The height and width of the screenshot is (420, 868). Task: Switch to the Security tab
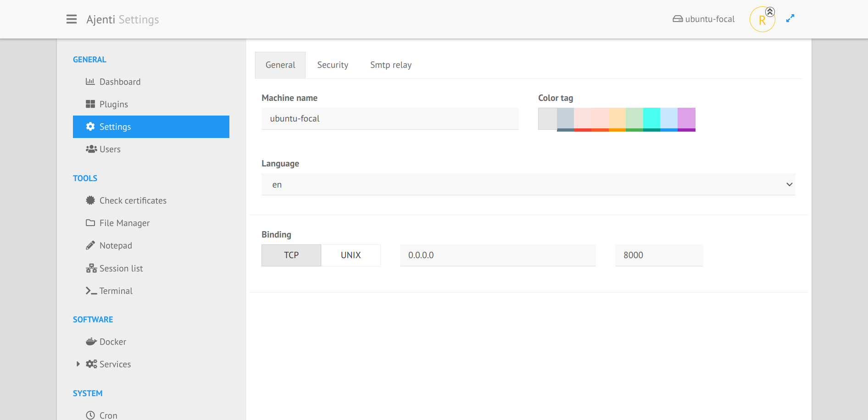[x=333, y=65]
